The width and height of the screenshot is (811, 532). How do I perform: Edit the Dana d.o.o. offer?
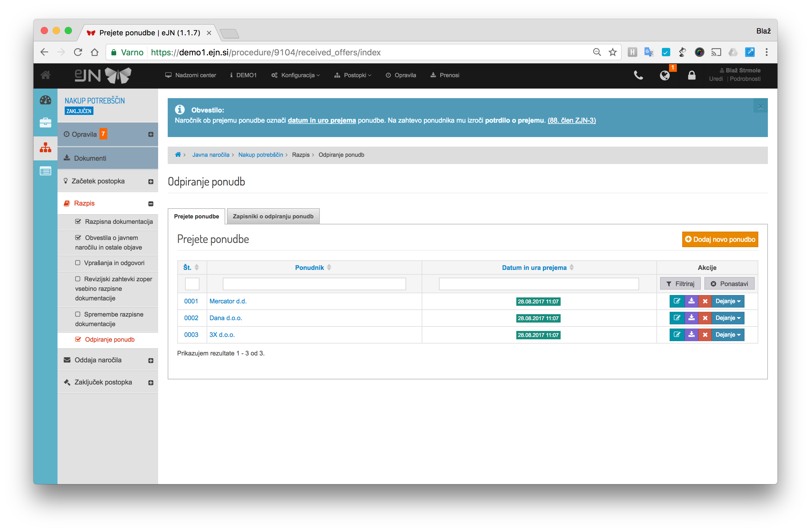tap(677, 318)
